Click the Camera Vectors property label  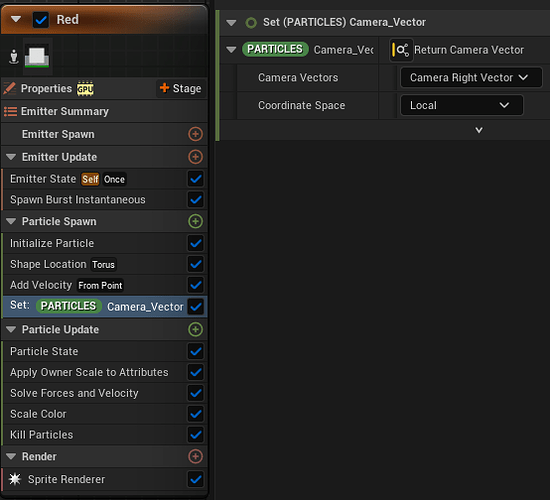point(298,78)
